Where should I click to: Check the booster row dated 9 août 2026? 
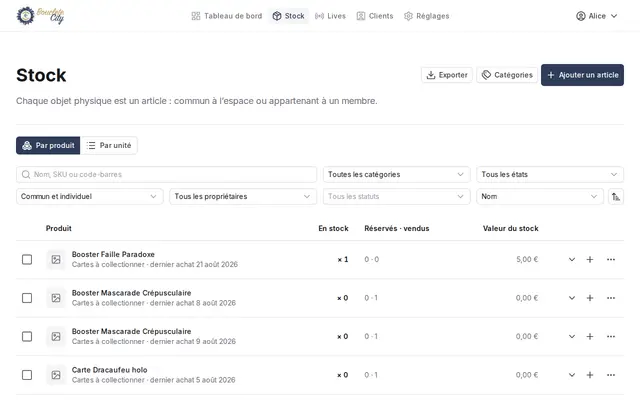point(27,337)
